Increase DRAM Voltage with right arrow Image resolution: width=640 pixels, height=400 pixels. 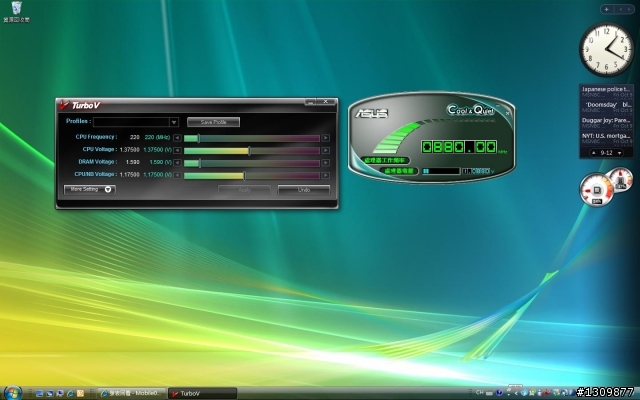coord(325,162)
